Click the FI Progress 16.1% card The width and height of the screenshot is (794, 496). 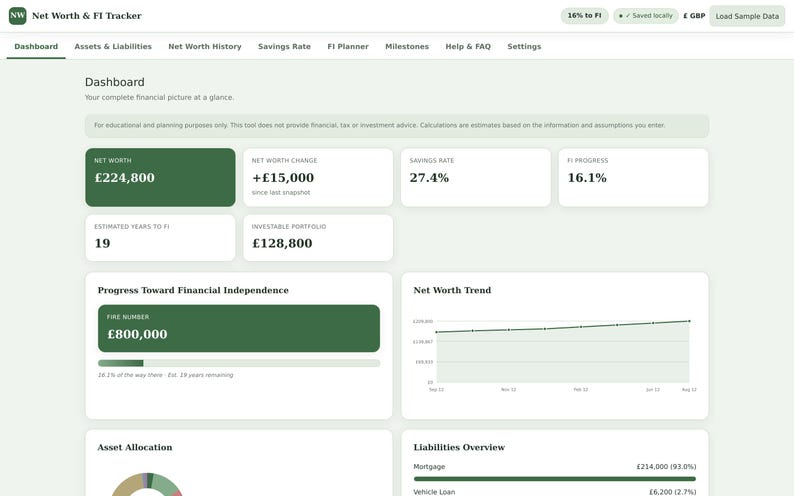(x=633, y=177)
